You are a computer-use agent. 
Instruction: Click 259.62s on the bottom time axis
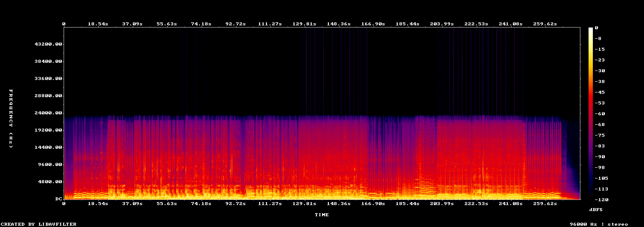(545, 204)
